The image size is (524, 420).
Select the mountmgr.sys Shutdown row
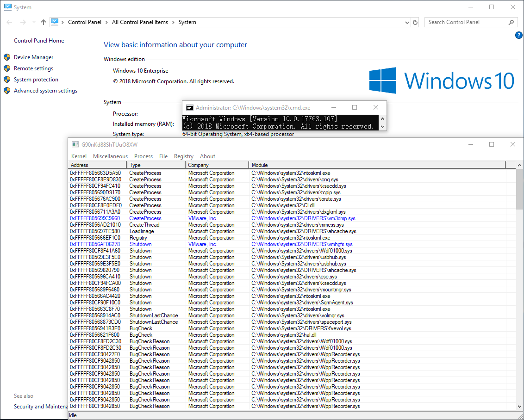(x=292, y=290)
